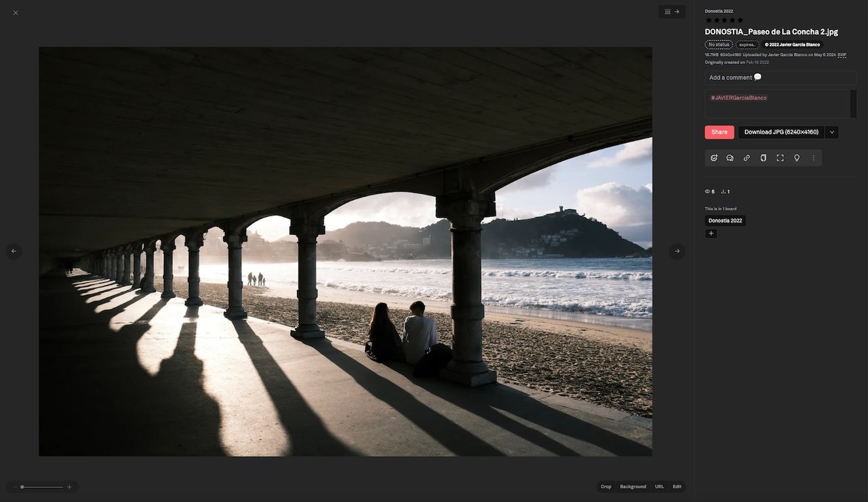Image resolution: width=868 pixels, height=502 pixels.
Task: Open the comments chat bubble icon
Action: tap(730, 158)
